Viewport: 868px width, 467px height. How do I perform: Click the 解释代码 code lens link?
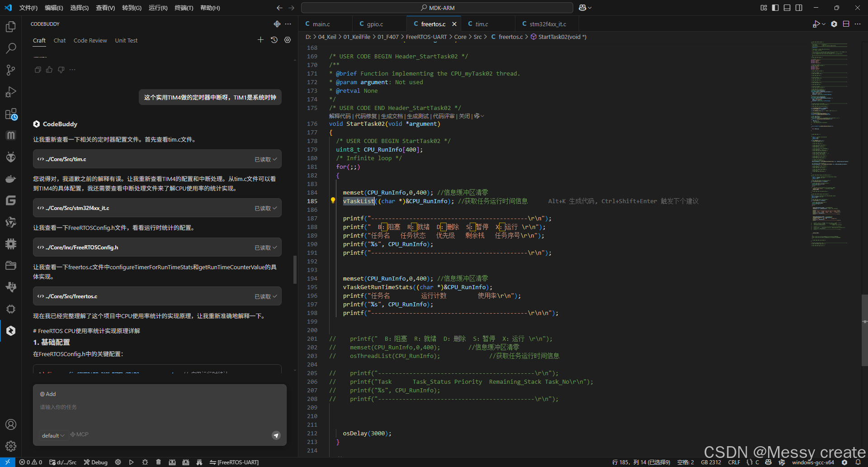click(x=340, y=116)
